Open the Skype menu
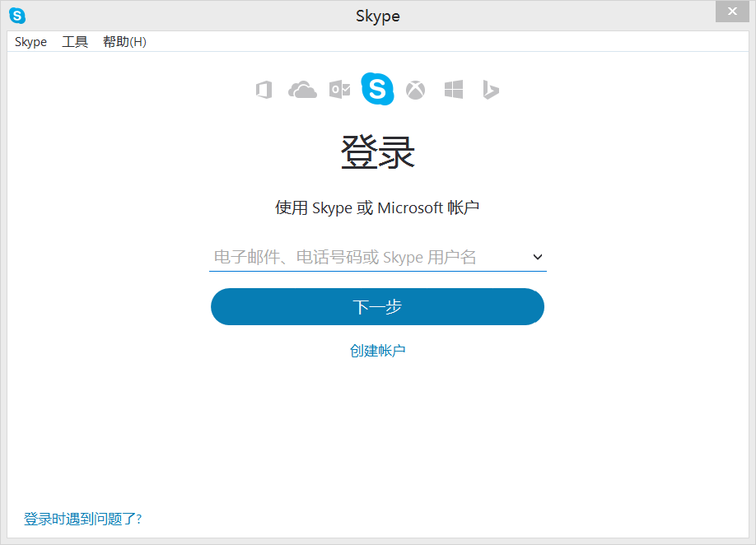Screen dimensions: 756x545 tap(30, 42)
